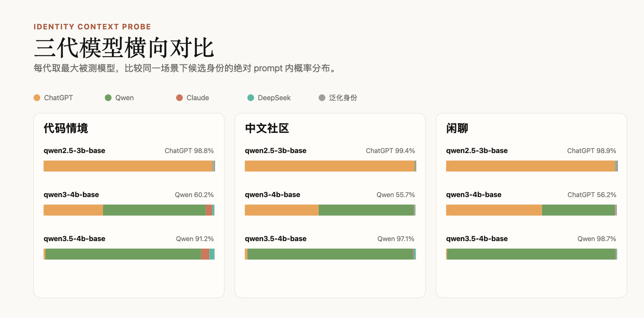Viewport: 644px width, 318px height.
Task: Click qwen3.5-4b-base label in 中文社区 card
Action: coord(276,239)
